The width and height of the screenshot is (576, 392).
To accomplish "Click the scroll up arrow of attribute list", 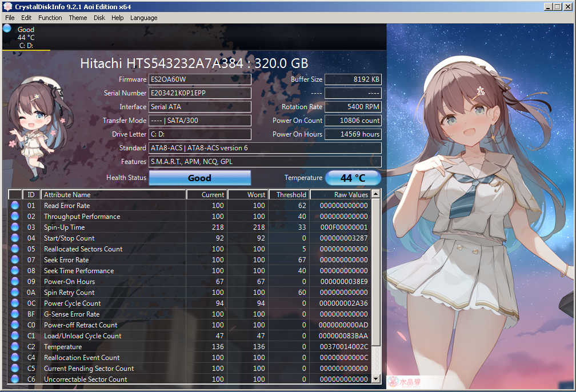I will coord(376,194).
